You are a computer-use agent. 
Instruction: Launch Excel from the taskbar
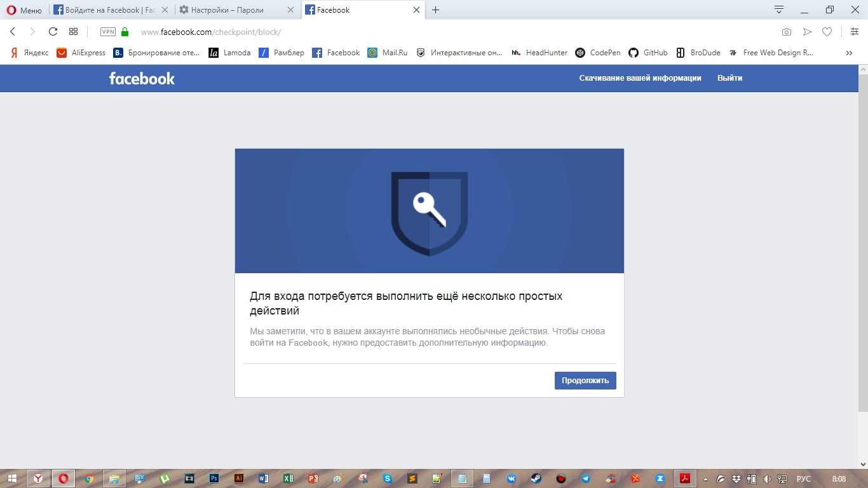point(288,478)
